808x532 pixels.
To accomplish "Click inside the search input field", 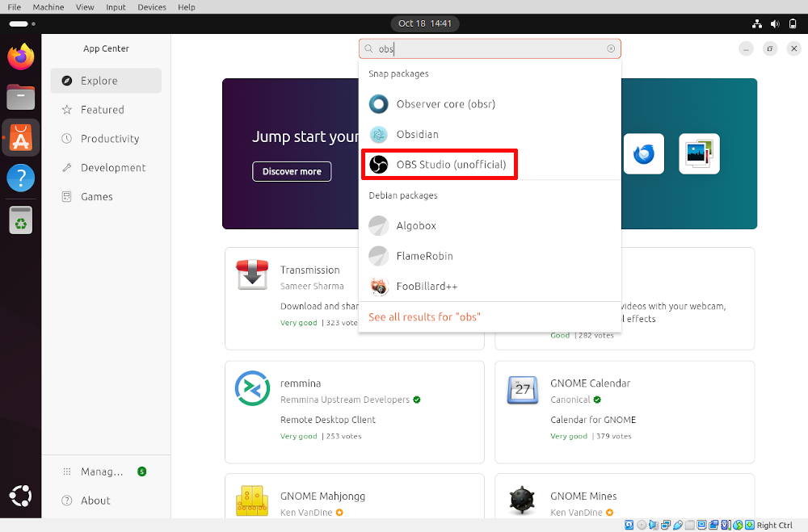I will pos(485,48).
